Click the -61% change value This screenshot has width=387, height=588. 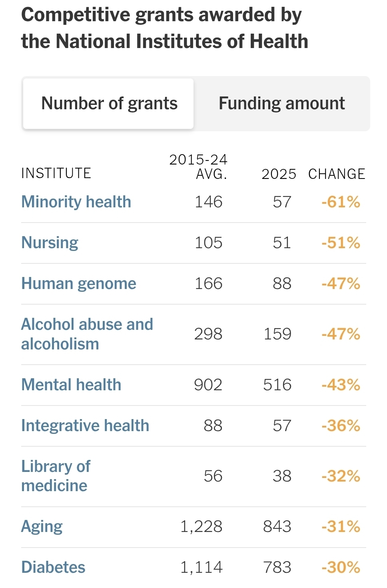341,202
